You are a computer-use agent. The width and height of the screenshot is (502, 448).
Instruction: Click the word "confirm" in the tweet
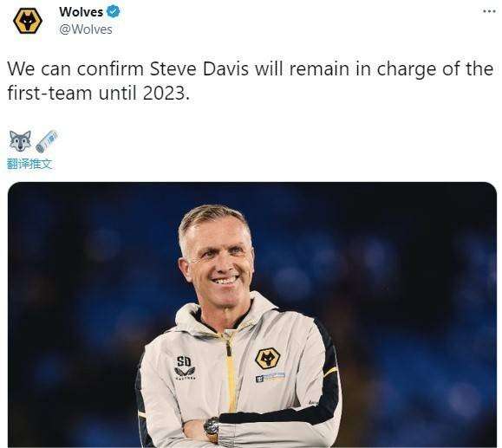pos(110,68)
